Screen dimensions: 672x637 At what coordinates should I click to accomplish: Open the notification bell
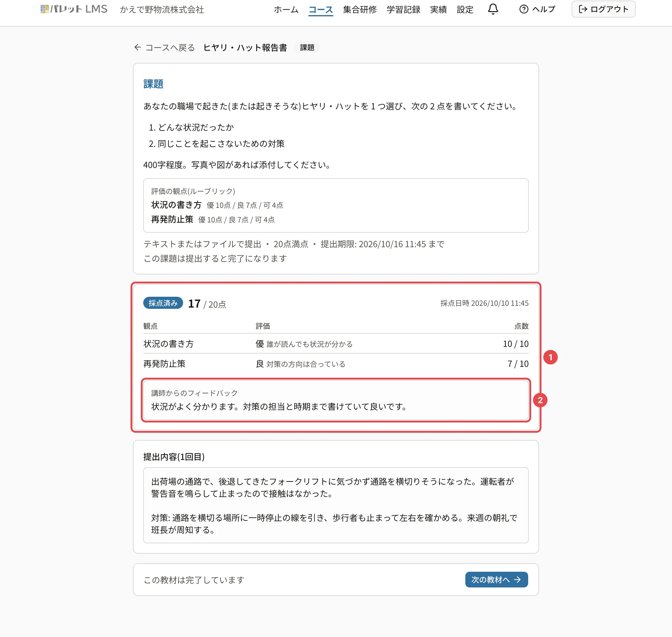pos(493,9)
